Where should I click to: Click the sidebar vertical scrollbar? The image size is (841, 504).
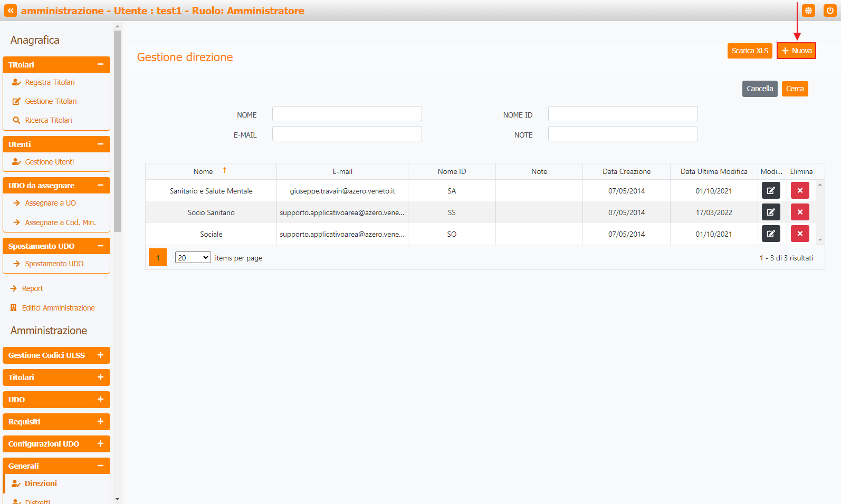tap(117, 132)
